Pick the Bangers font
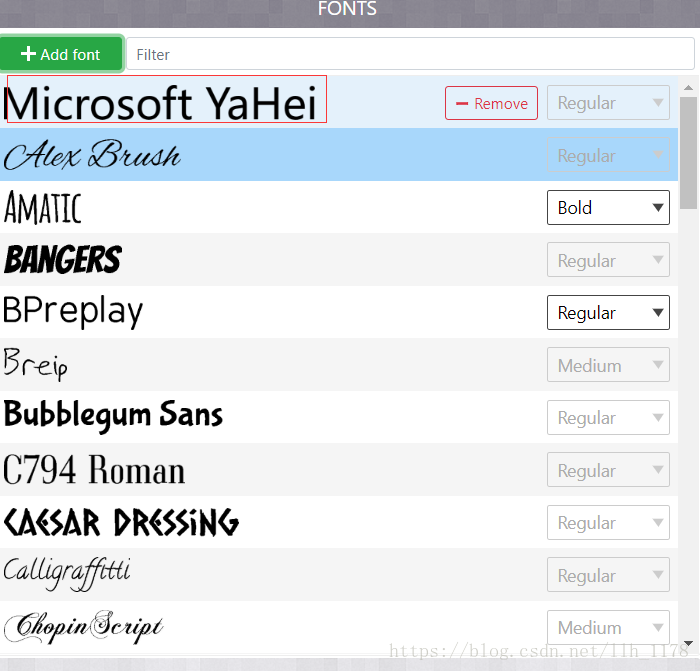Image resolution: width=700 pixels, height=671 pixels. (x=339, y=259)
